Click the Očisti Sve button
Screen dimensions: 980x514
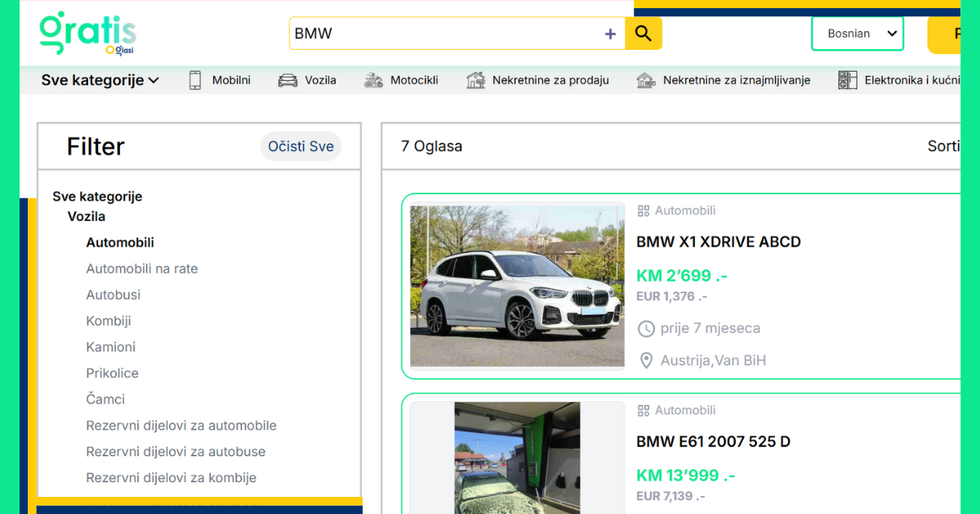(x=301, y=147)
